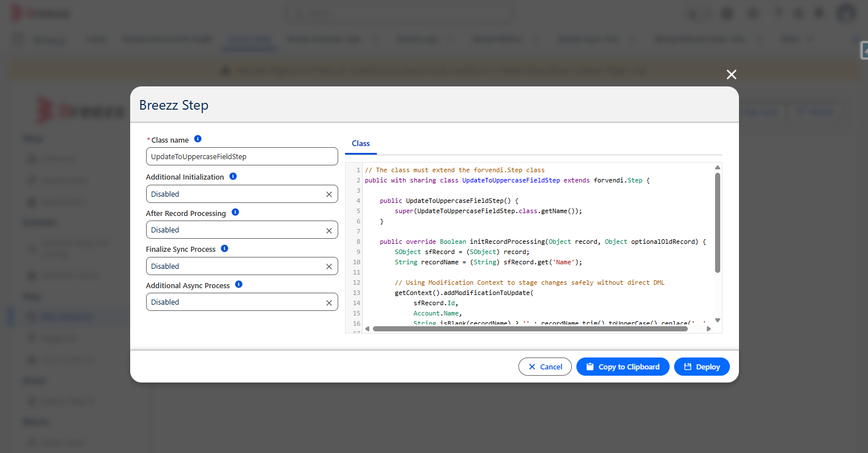Image resolution: width=868 pixels, height=453 pixels.
Task: Click info icon beside Additional Async Process
Action: pos(239,284)
